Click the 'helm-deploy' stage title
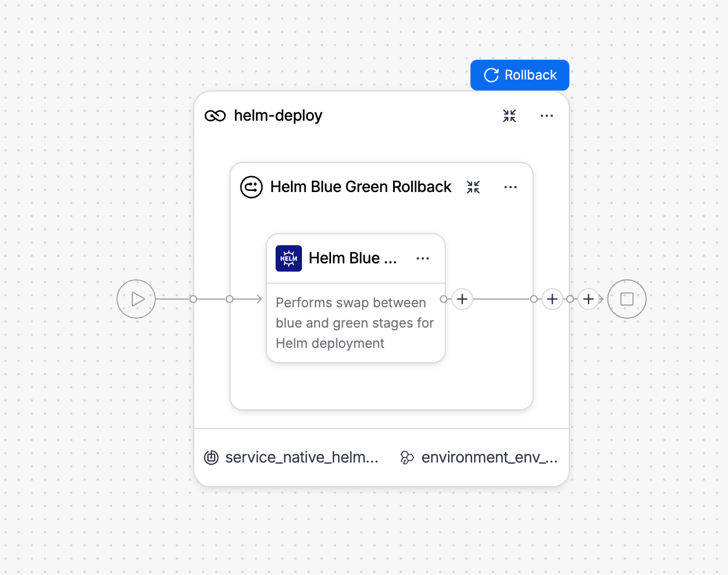This screenshot has height=575, width=728. (x=278, y=116)
